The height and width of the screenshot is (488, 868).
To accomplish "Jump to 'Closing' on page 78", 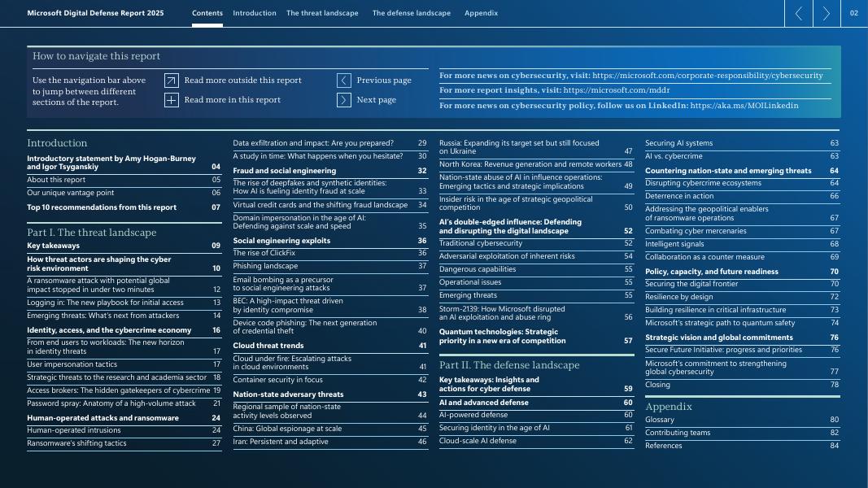I will [742, 385].
